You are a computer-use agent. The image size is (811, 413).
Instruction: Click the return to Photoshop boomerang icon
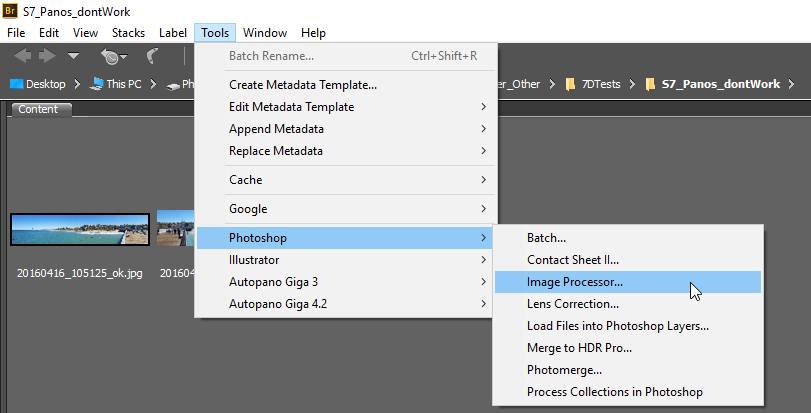tap(152, 56)
